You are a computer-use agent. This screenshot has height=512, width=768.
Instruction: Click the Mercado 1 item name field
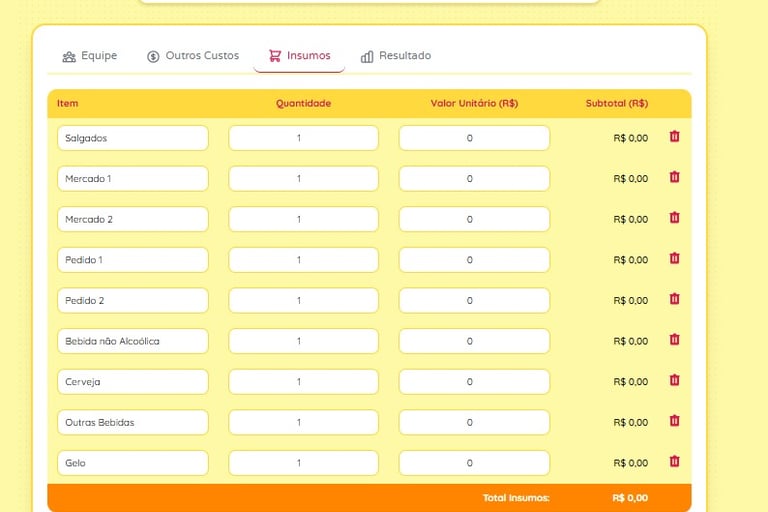[x=133, y=179]
